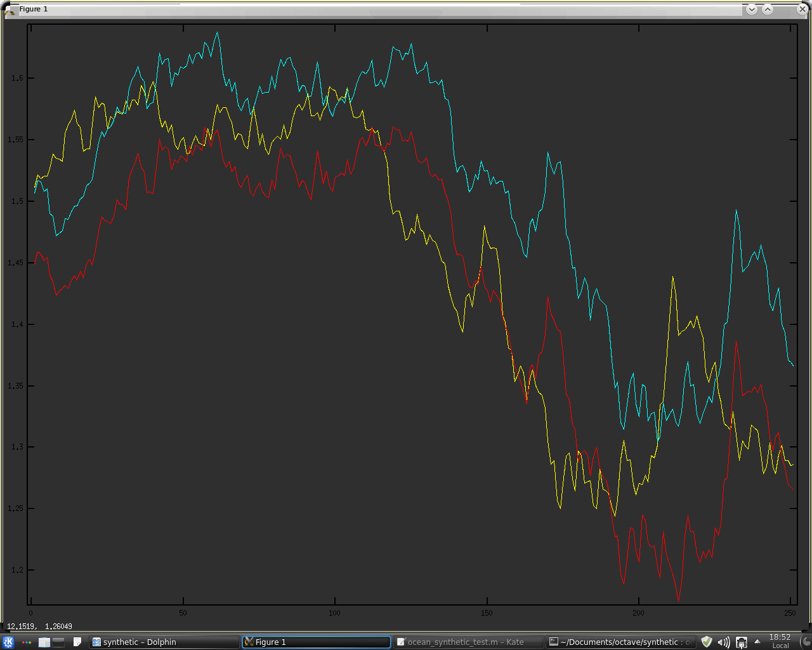Click the cyan line's highest peak near x=60
This screenshot has height=650, width=812.
coord(217,32)
